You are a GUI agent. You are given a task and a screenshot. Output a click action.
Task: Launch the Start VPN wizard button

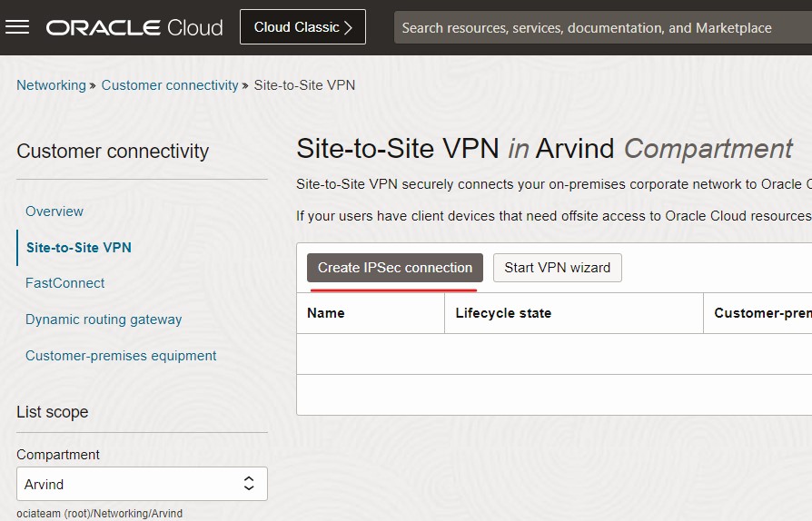(558, 268)
